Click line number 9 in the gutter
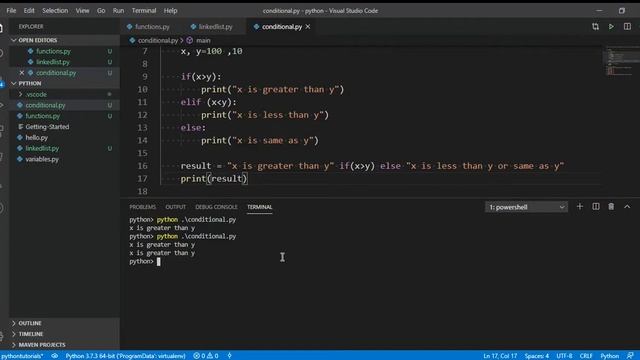 point(145,77)
